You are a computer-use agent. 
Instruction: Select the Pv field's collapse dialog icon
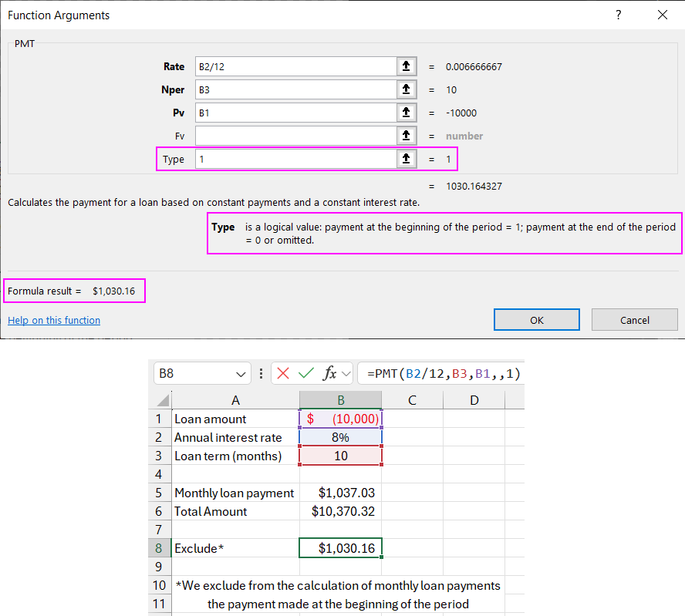[x=407, y=113]
